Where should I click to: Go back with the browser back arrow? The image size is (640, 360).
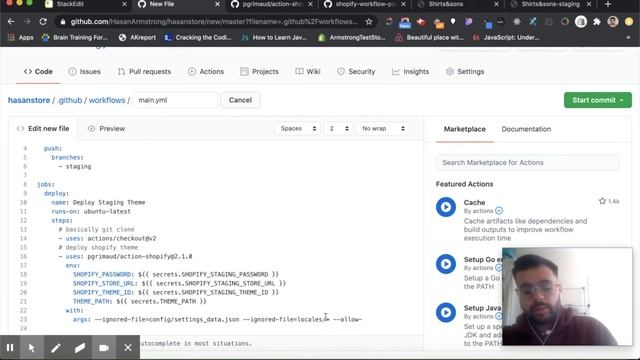coord(11,22)
